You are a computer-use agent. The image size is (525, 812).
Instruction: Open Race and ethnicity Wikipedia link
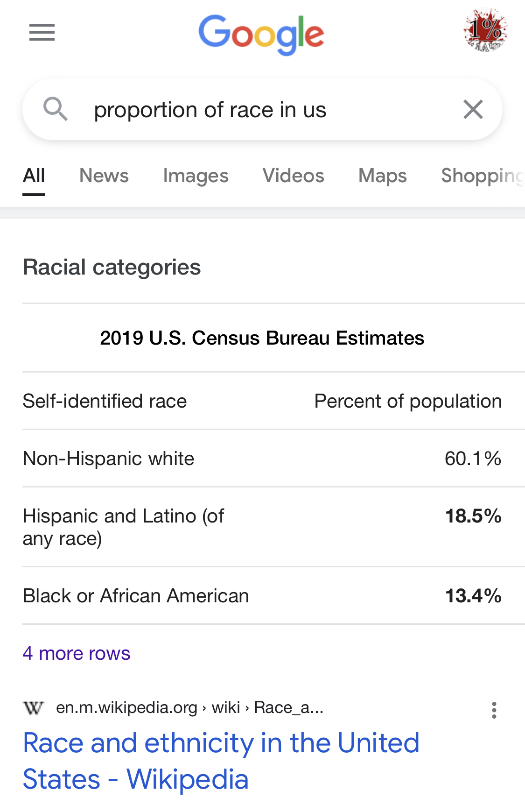221,761
